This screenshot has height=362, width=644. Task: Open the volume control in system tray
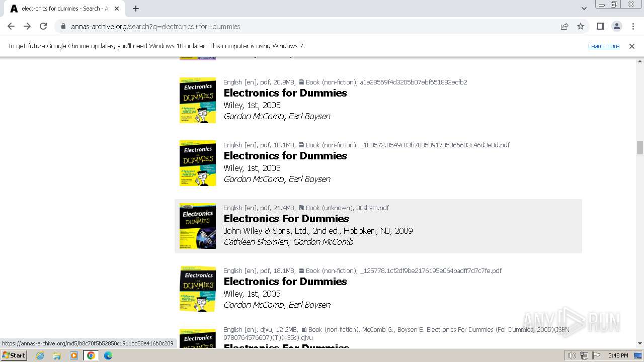tap(572, 355)
